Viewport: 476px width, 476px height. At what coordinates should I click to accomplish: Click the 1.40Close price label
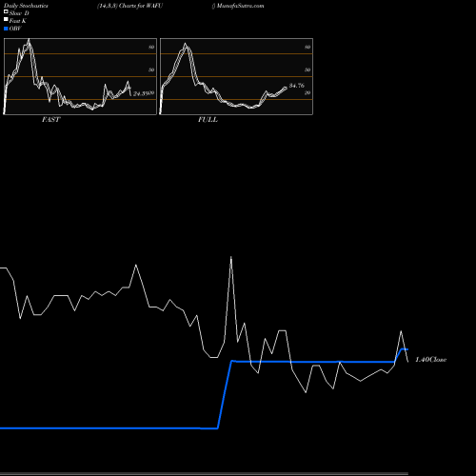(431, 360)
